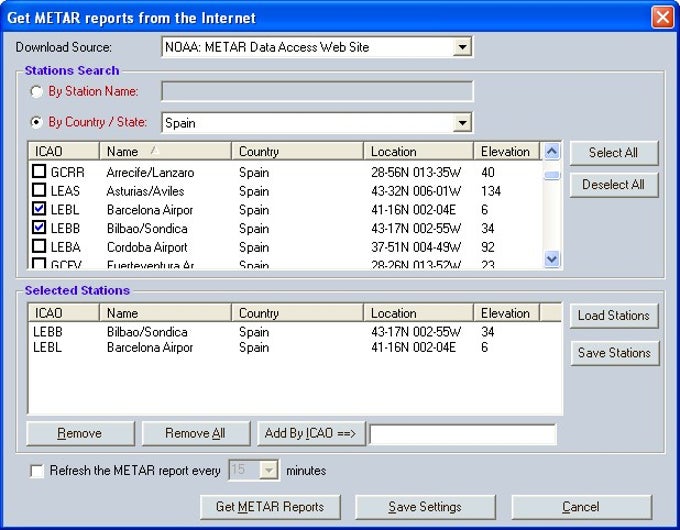
Task: Check the LEBA Cordoba Airport checkbox
Action: tap(39, 246)
